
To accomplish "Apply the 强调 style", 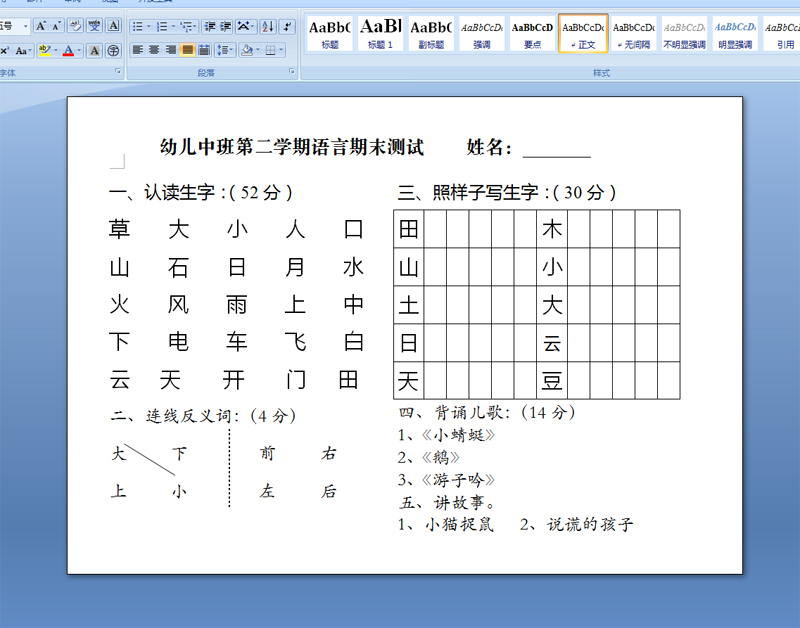I will (482, 34).
